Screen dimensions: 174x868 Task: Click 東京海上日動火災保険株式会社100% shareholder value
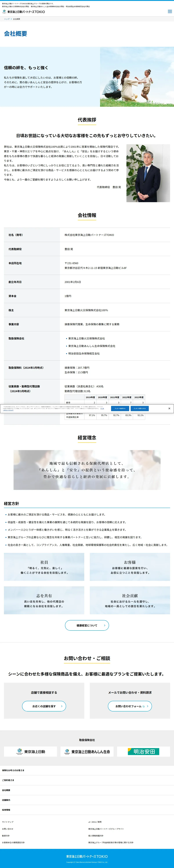[86, 310]
